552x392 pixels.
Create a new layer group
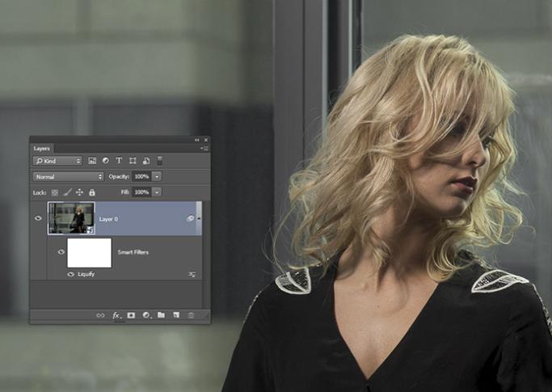pyautogui.click(x=161, y=315)
